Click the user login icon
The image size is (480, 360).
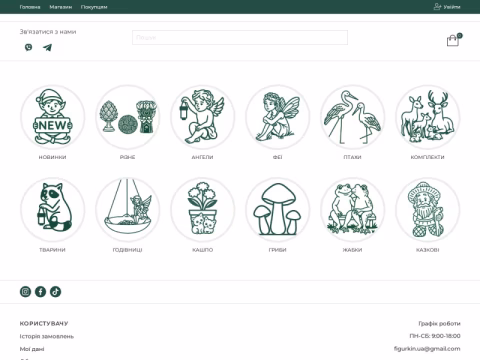click(x=437, y=6)
